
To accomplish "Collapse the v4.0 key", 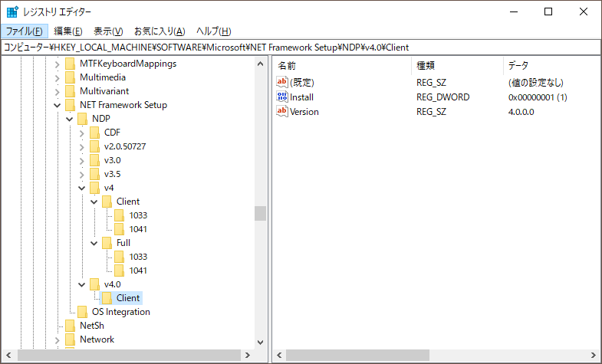I will click(82, 285).
